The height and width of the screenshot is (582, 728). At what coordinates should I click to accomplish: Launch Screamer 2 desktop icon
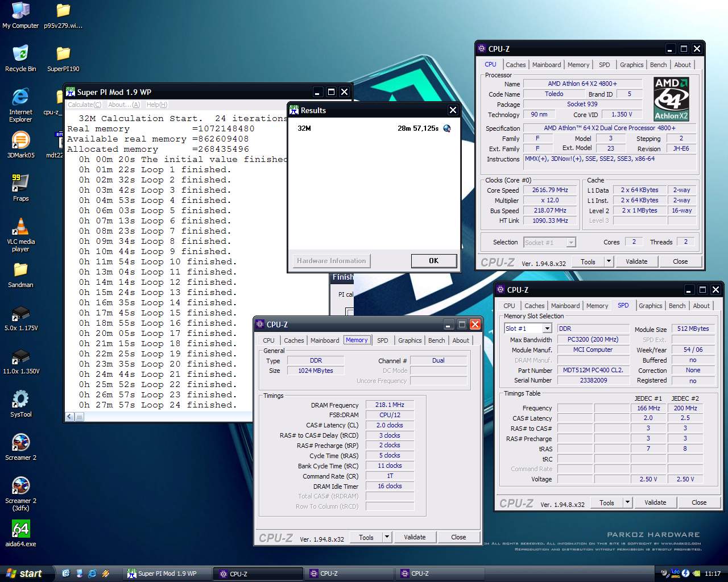pos(20,447)
